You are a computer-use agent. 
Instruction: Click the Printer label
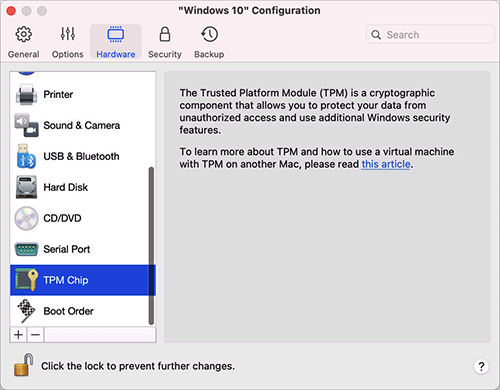click(58, 94)
